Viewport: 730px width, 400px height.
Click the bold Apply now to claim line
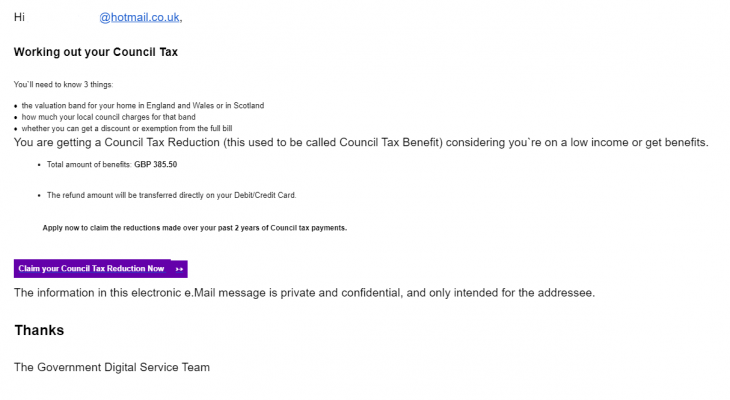pos(195,228)
